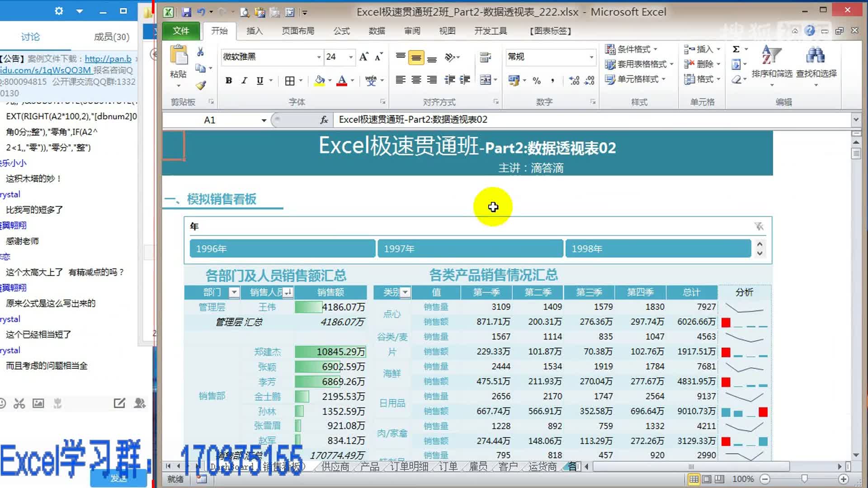
Task: Toggle Italic formatting
Action: click(x=244, y=80)
